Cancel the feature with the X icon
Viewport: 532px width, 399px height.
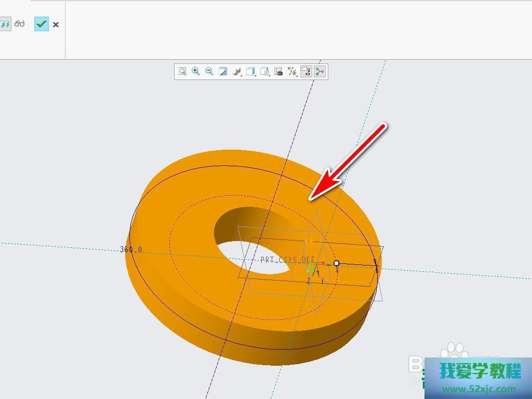point(56,24)
